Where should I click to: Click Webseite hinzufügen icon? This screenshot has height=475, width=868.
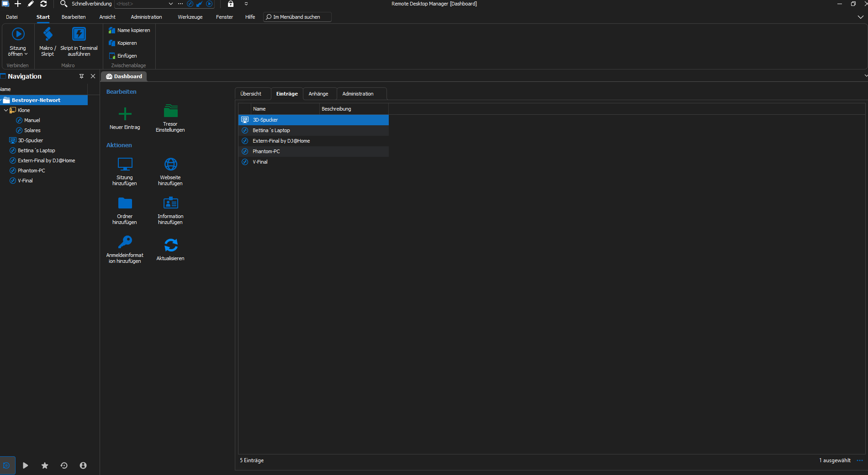tap(171, 164)
